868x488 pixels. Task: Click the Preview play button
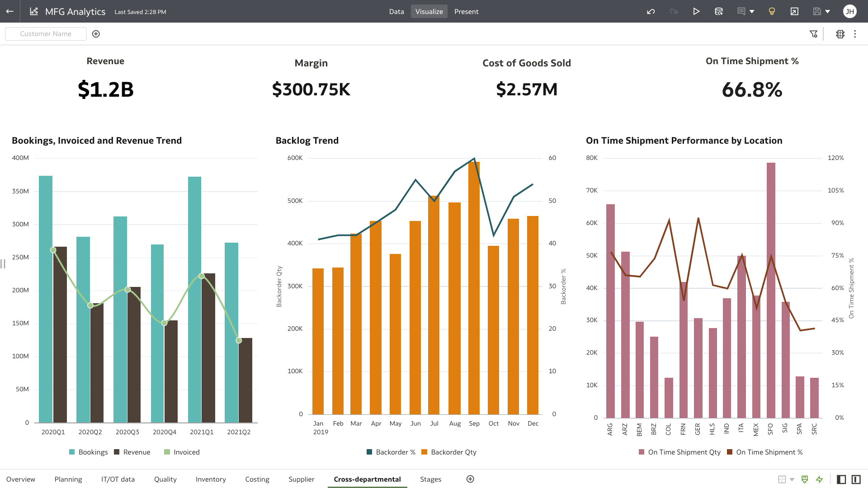[696, 11]
